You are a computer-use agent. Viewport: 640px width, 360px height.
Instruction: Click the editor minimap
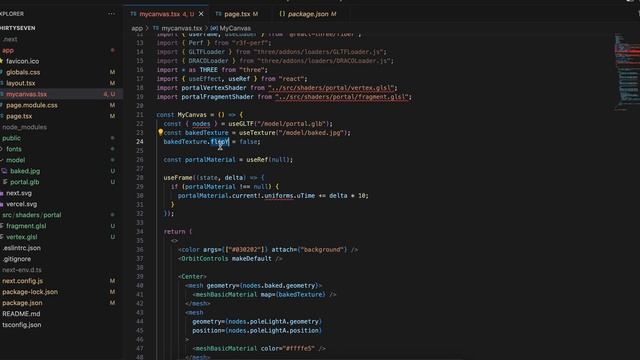[627, 71]
